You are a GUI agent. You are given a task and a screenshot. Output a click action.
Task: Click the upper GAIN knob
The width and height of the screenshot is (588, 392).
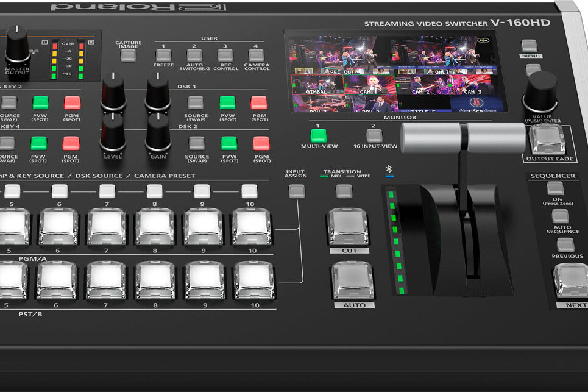pyautogui.click(x=158, y=92)
